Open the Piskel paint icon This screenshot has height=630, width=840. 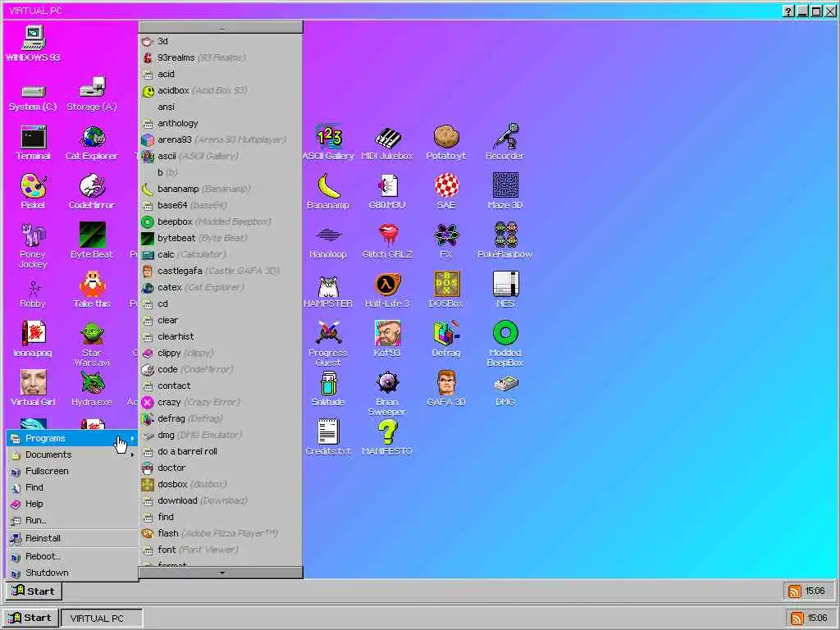[33, 192]
